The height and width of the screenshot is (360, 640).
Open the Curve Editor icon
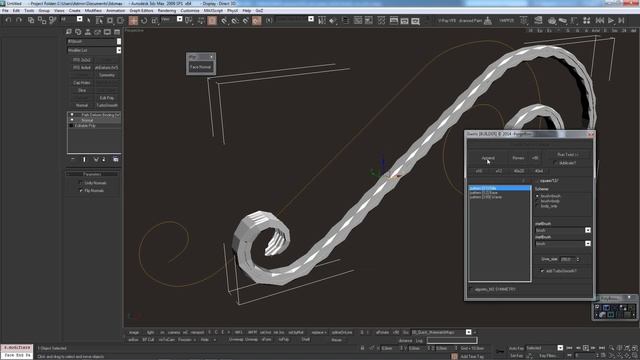pos(358,20)
